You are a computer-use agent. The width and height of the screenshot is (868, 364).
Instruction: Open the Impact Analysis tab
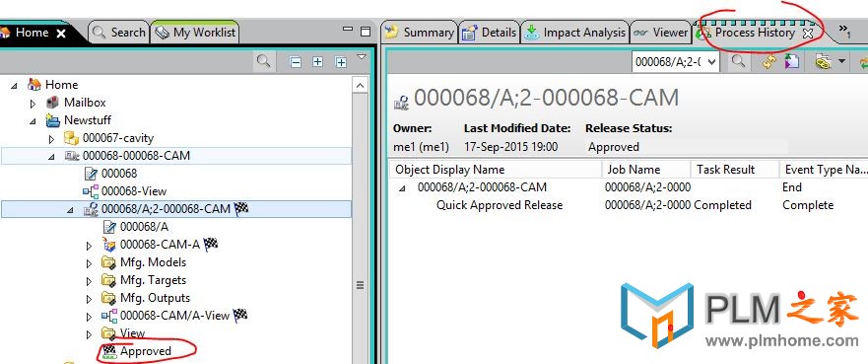(x=575, y=33)
